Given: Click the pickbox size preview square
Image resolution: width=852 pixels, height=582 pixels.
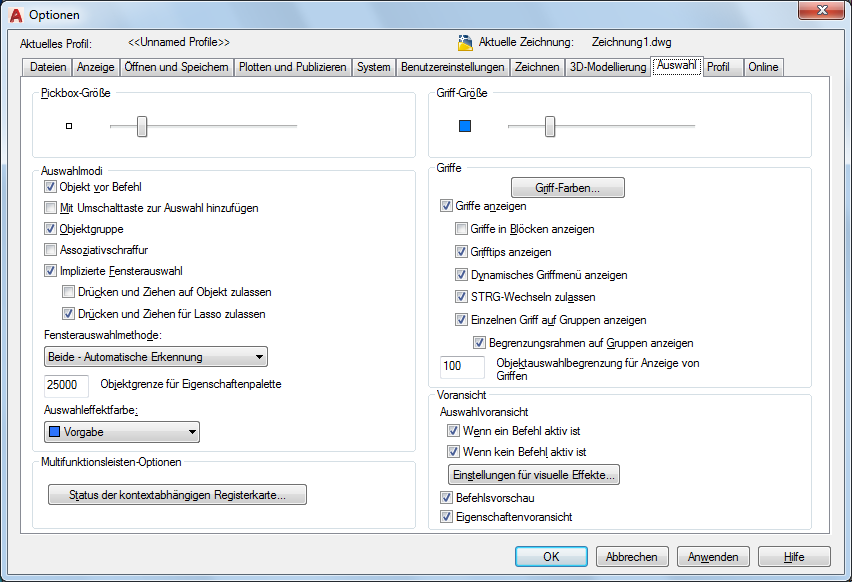Looking at the screenshot, I should [x=69, y=126].
